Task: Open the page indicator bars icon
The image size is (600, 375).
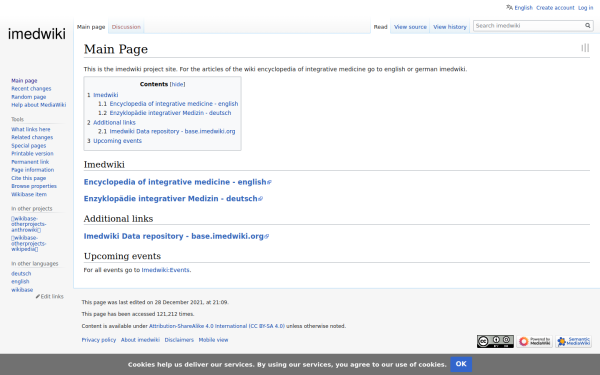Action: coord(585,48)
